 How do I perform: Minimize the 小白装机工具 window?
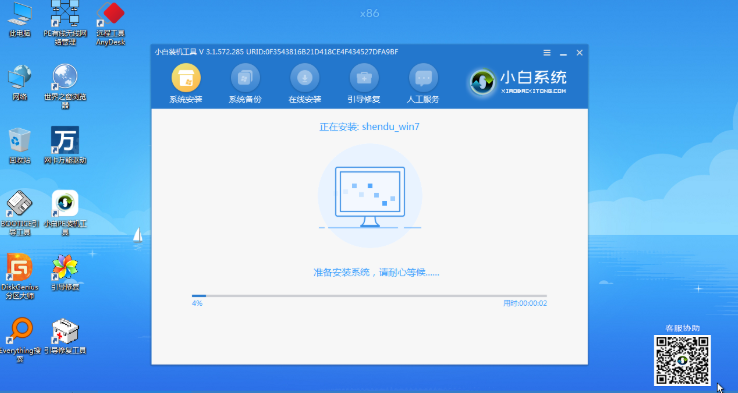pos(563,53)
